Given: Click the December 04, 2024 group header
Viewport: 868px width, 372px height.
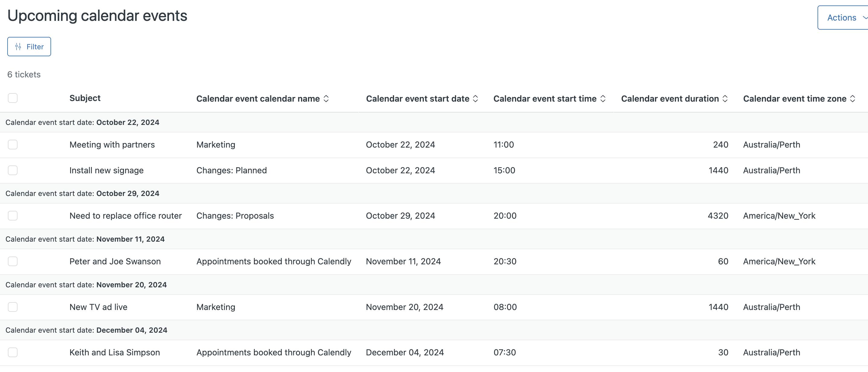Looking at the screenshot, I should [434, 330].
